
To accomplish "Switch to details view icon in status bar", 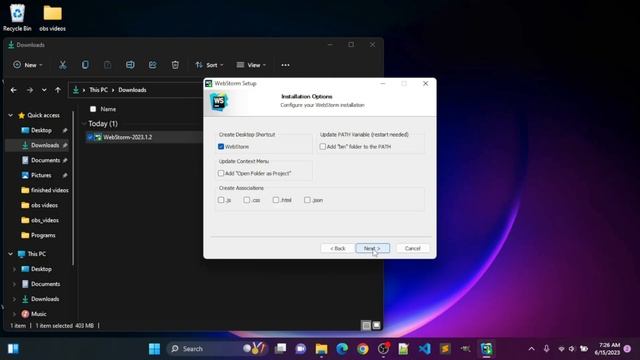I will 366,325.
